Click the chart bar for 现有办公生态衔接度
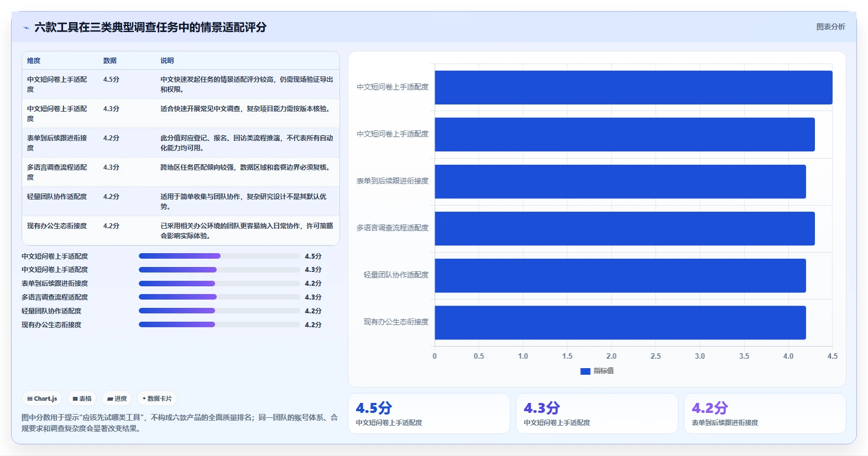This screenshot has width=868, height=456. [x=620, y=322]
